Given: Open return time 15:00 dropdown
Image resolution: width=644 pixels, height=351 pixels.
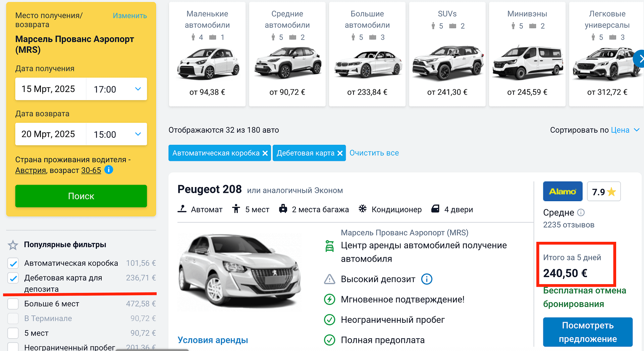Looking at the screenshot, I should (117, 134).
